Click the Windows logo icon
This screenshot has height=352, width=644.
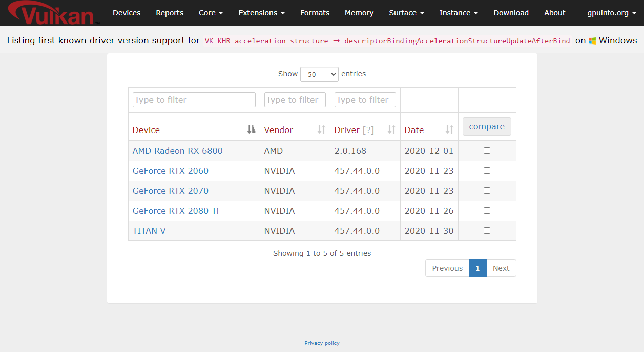coord(592,41)
